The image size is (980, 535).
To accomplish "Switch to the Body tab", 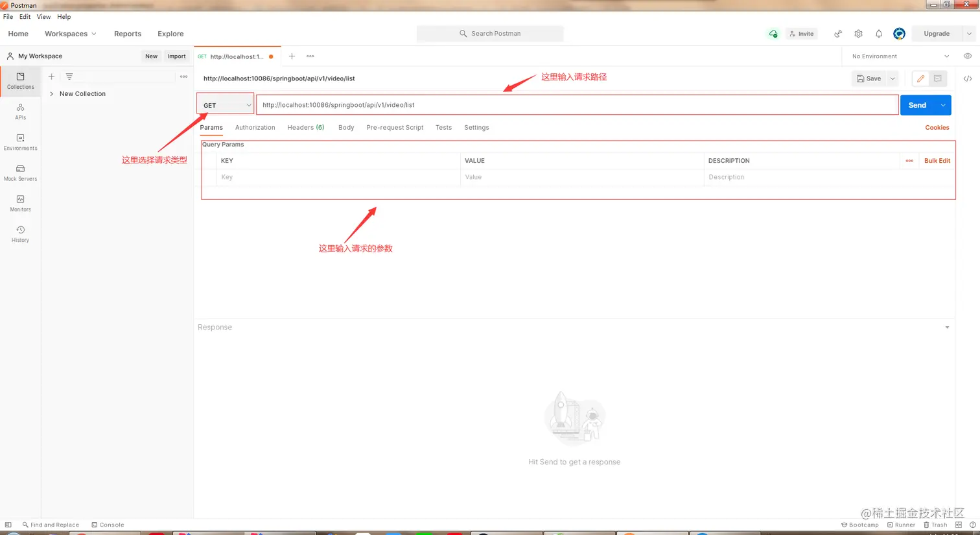I will pos(346,128).
